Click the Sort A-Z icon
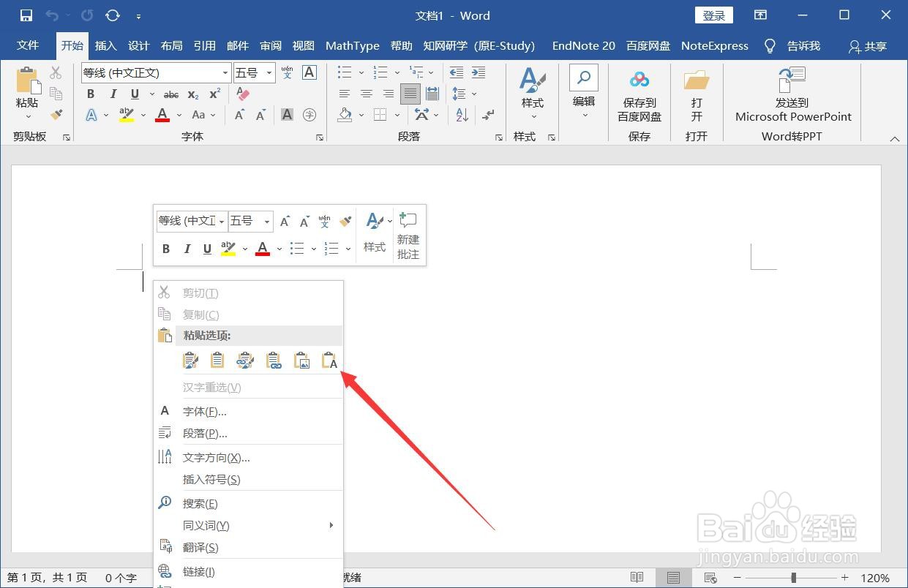 tap(462, 115)
